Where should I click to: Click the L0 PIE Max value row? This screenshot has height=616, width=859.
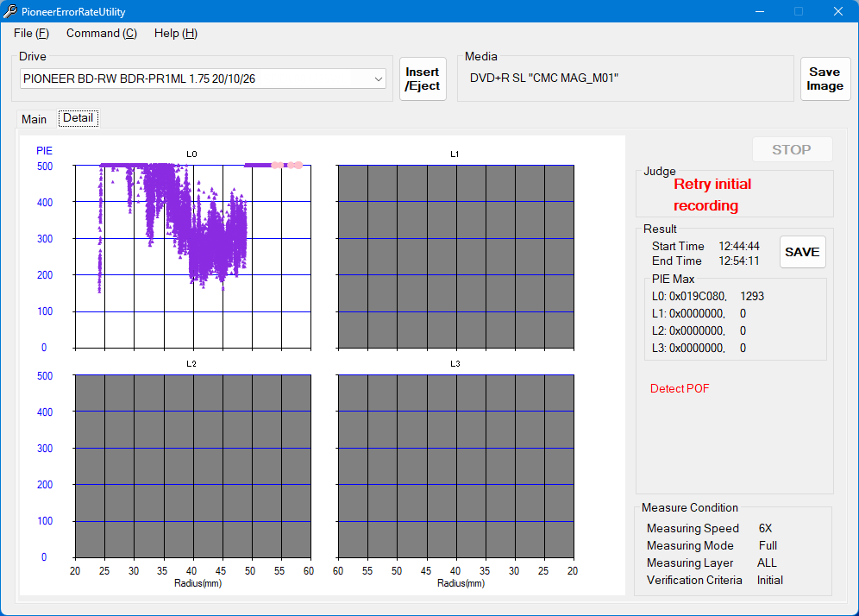(708, 296)
